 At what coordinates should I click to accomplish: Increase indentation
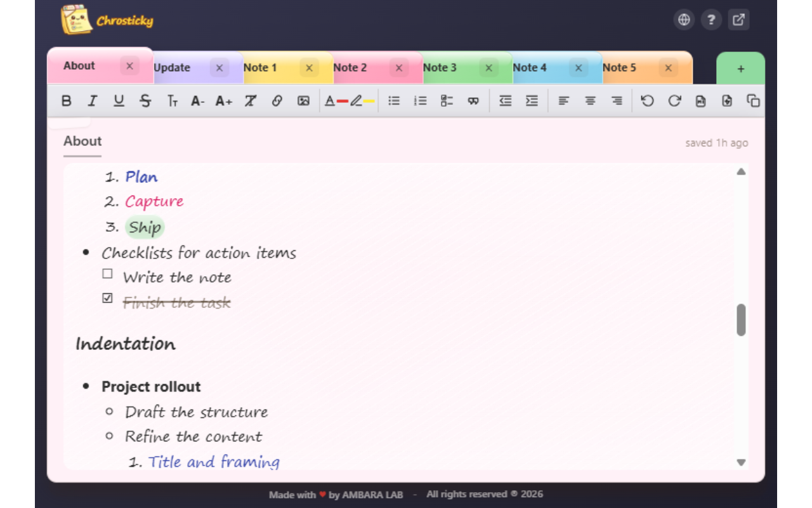(532, 101)
